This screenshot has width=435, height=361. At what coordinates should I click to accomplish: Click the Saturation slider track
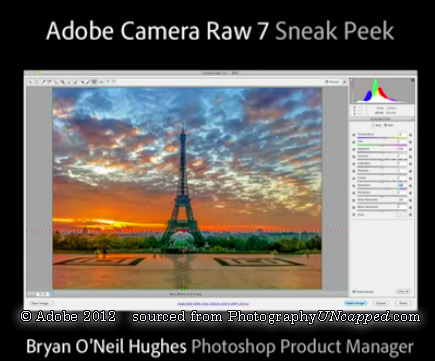pos(382,189)
